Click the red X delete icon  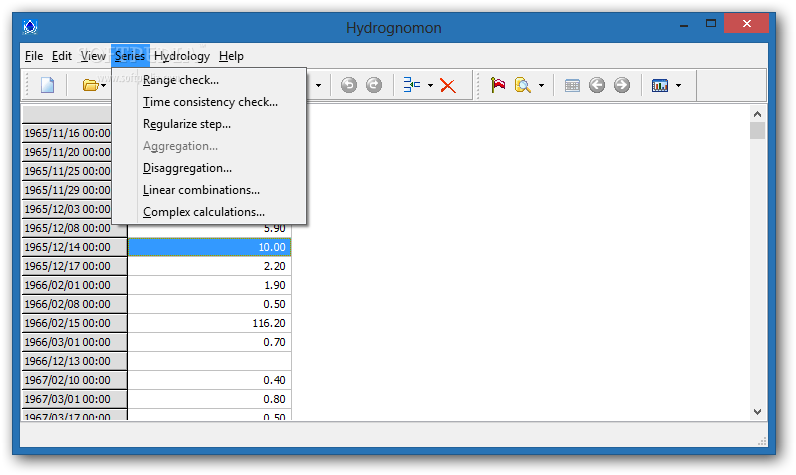point(448,85)
